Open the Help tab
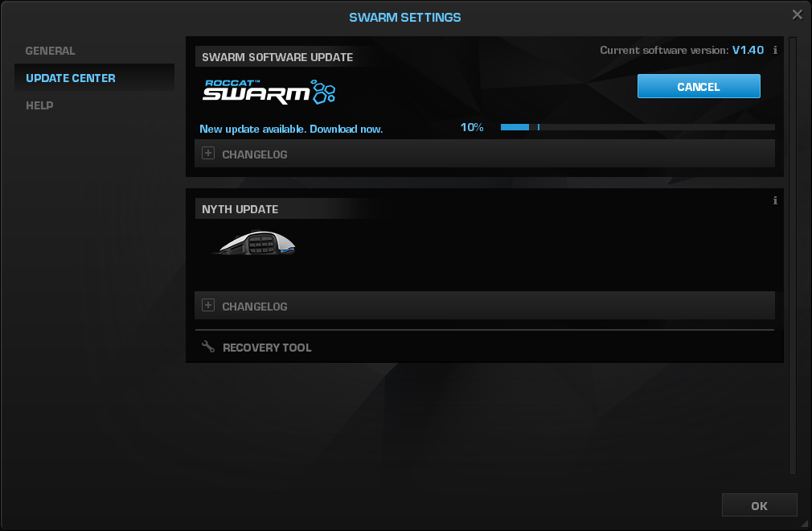 coord(39,105)
